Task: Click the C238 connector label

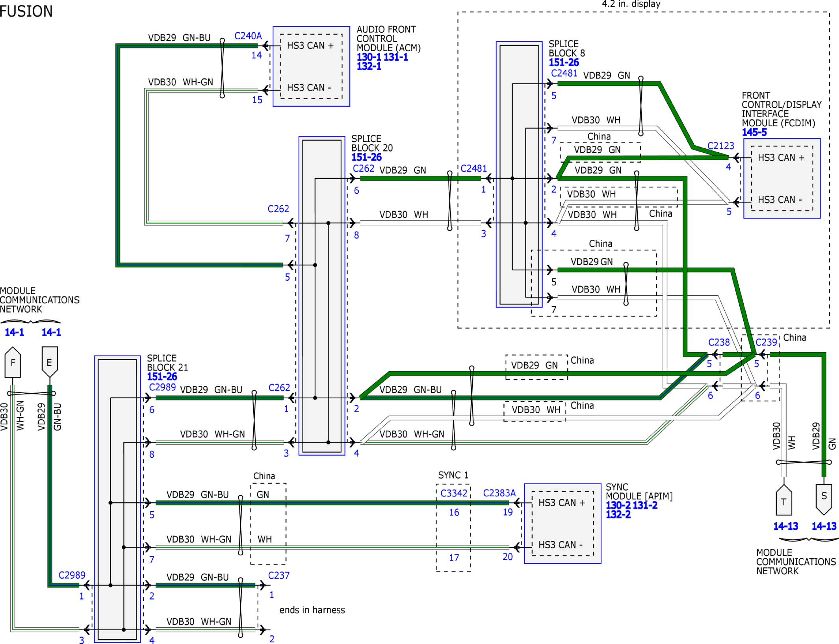Action: (719, 342)
